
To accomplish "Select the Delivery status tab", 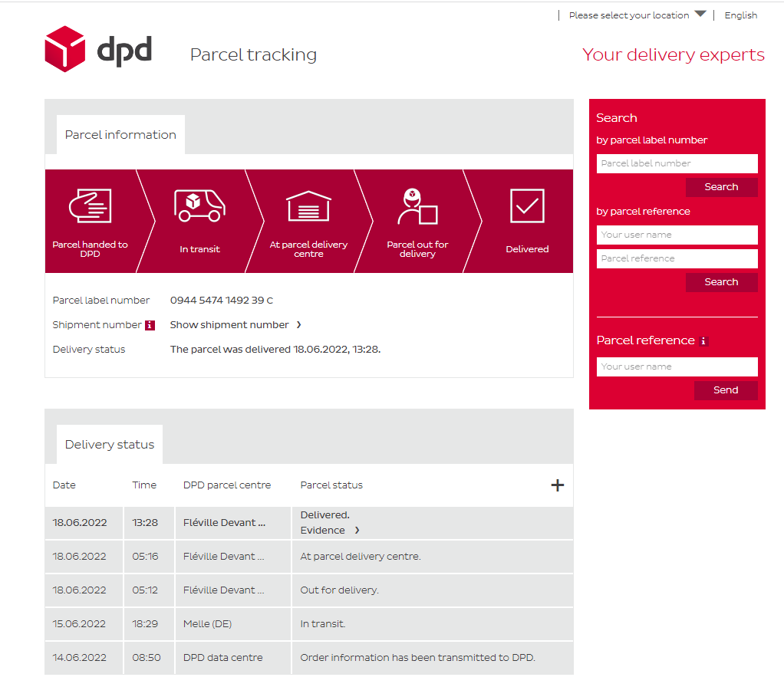I will coord(110,445).
